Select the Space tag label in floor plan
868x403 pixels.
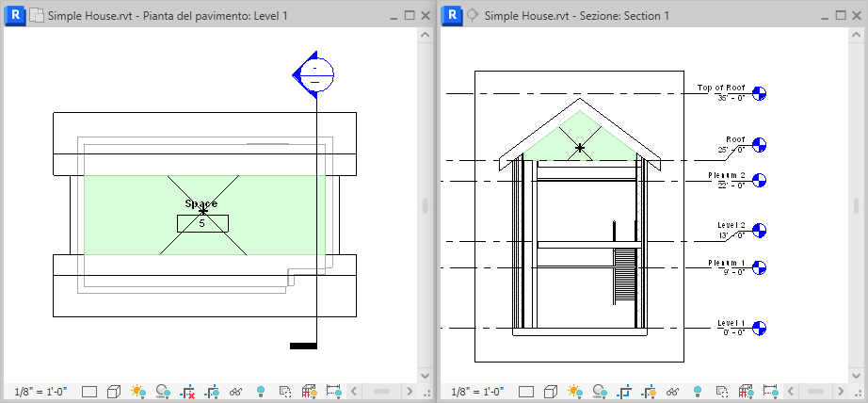[201, 203]
